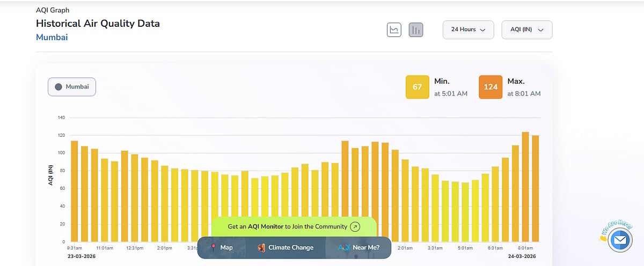Select the bar above 3:31am label
Screen dimensions: 644x266
pyautogui.click(x=435, y=208)
